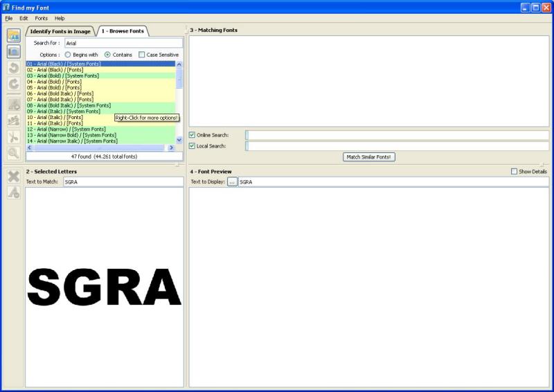Viewport: 554px width, 392px height.
Task: Click the Search for input field
Action: pyautogui.click(x=124, y=43)
